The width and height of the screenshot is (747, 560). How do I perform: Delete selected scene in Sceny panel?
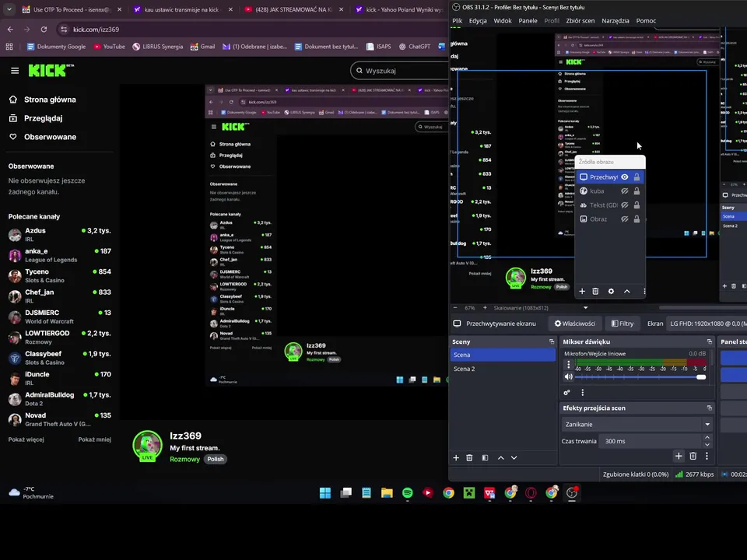(469, 457)
